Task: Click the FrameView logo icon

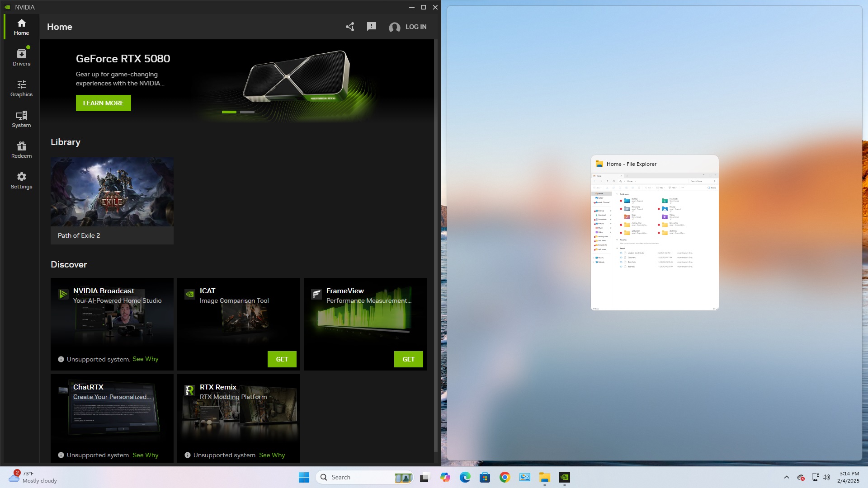Action: point(316,294)
